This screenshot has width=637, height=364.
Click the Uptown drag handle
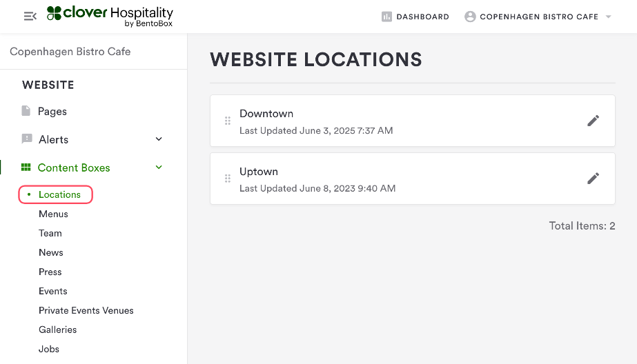(x=228, y=179)
